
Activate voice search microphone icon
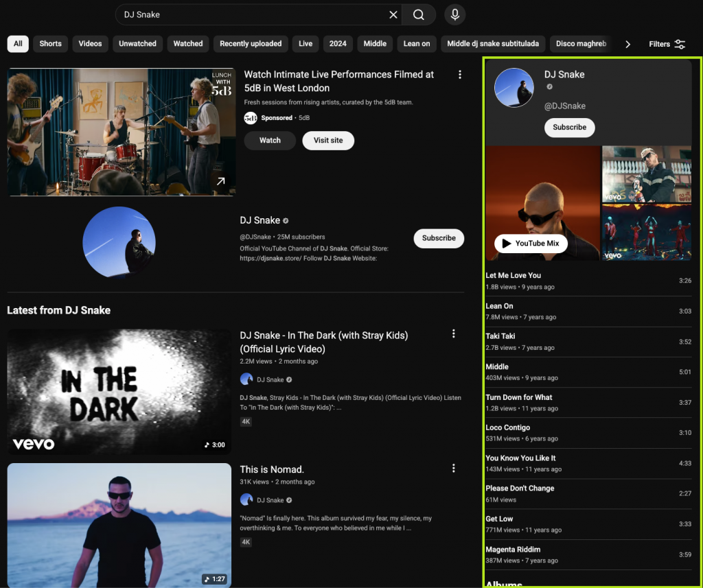click(454, 14)
